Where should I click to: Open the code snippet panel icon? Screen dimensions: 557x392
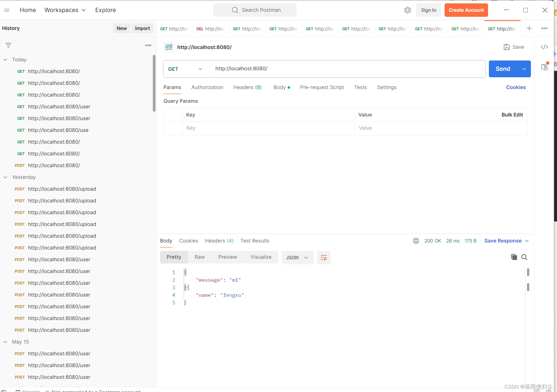click(544, 47)
